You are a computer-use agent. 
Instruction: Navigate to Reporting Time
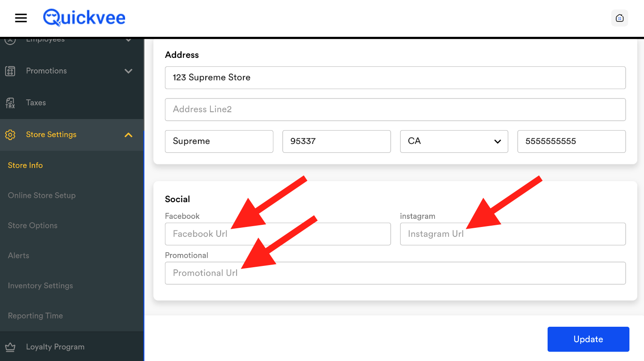(35, 316)
